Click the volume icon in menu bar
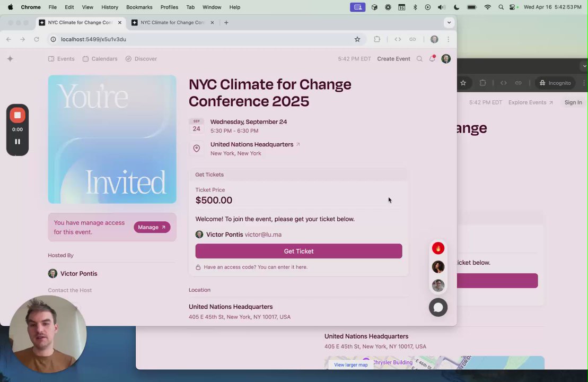588x382 pixels. [442, 7]
